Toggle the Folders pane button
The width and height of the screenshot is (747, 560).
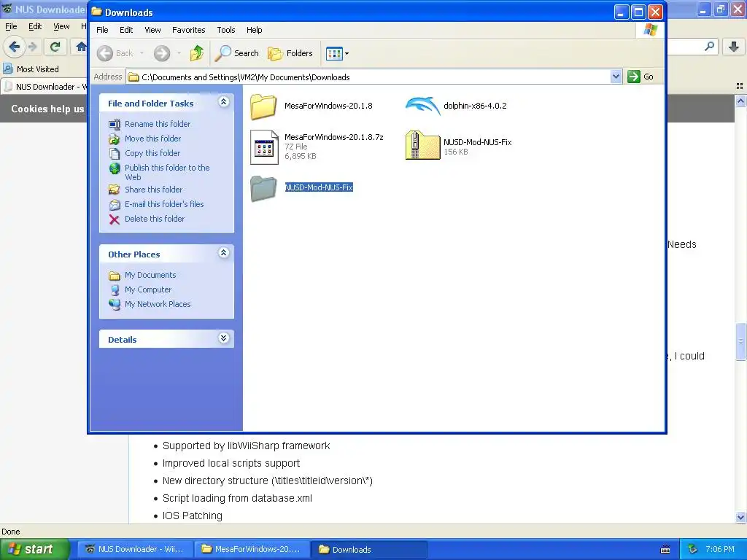tap(290, 53)
